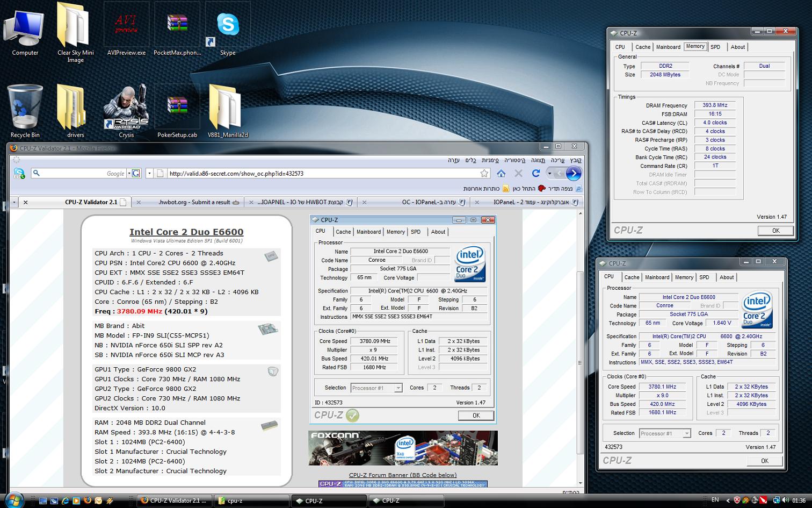Screen dimensions: 812x508
Task: Click OK in the CPU-Z Memory window
Action: [x=775, y=231]
